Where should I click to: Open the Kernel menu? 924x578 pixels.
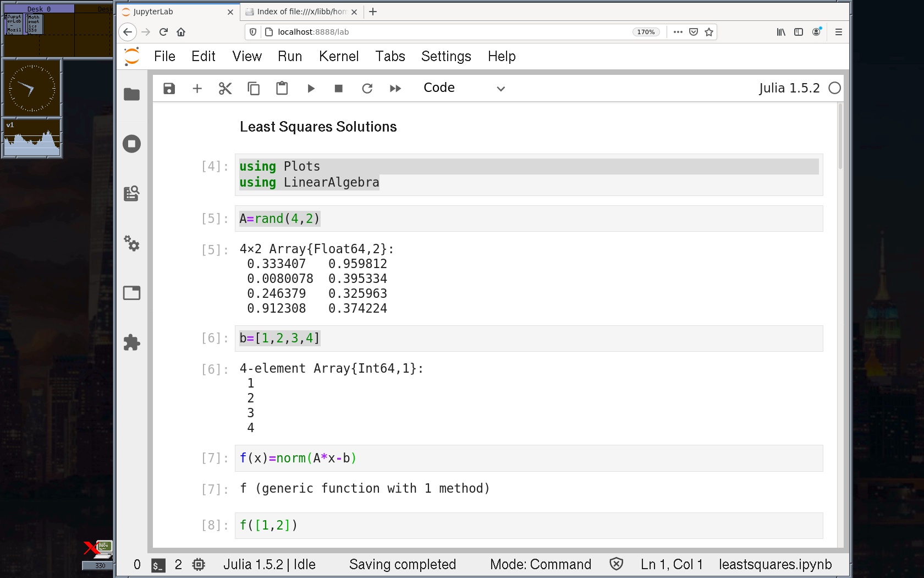(x=338, y=56)
